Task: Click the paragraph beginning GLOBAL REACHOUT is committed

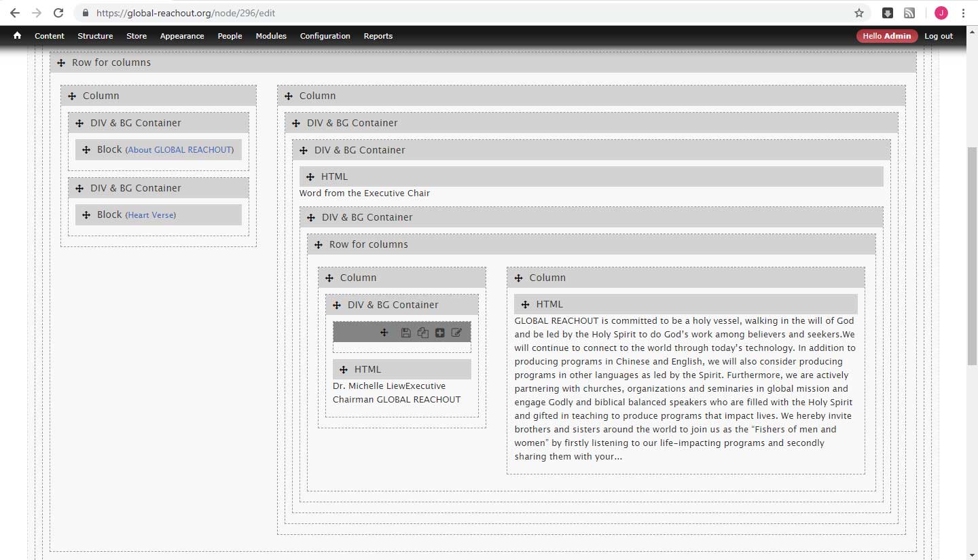Action: 685,389
